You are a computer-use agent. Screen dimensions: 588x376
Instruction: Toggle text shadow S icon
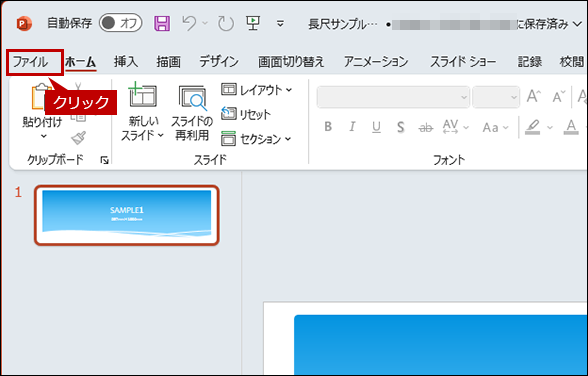[x=401, y=127]
